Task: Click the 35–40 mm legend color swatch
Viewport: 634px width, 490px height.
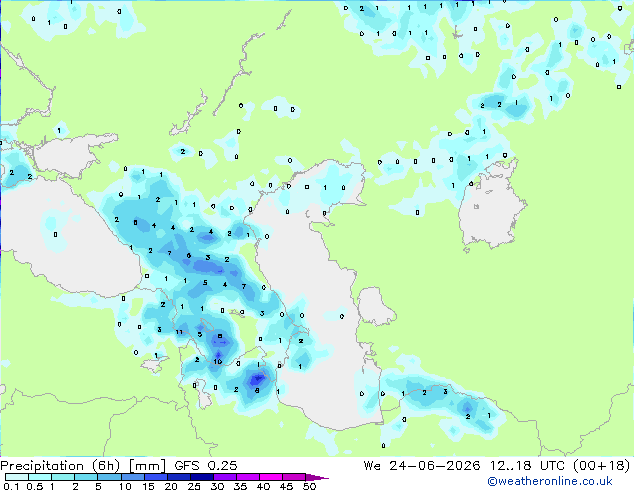Action: 247,477
